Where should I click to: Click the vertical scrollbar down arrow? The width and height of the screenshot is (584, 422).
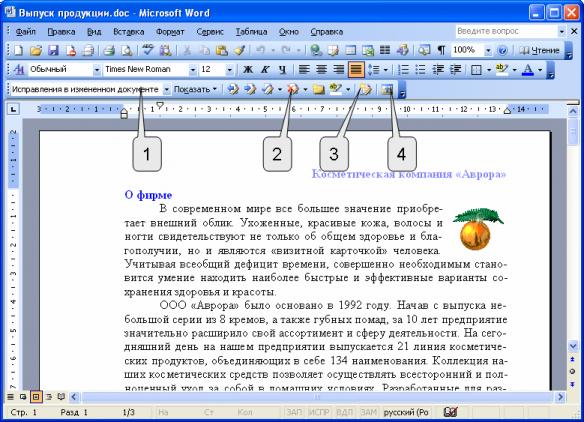pyautogui.click(x=572, y=346)
